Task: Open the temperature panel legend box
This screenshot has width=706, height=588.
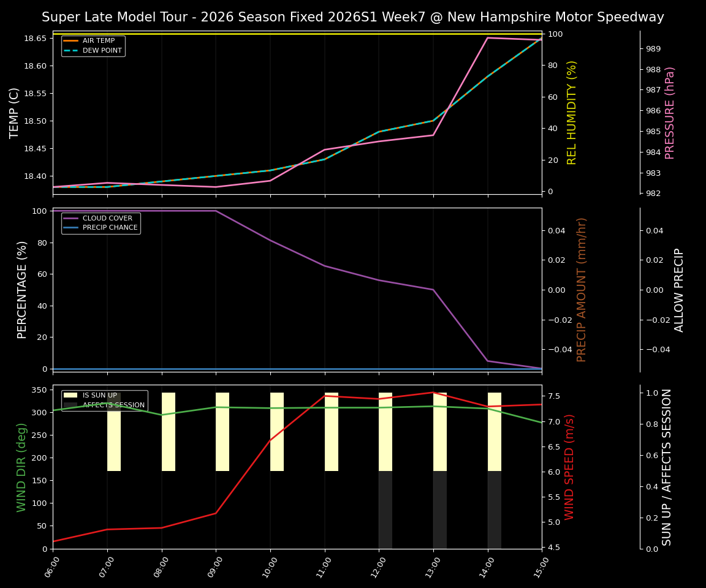Action: pos(92,45)
